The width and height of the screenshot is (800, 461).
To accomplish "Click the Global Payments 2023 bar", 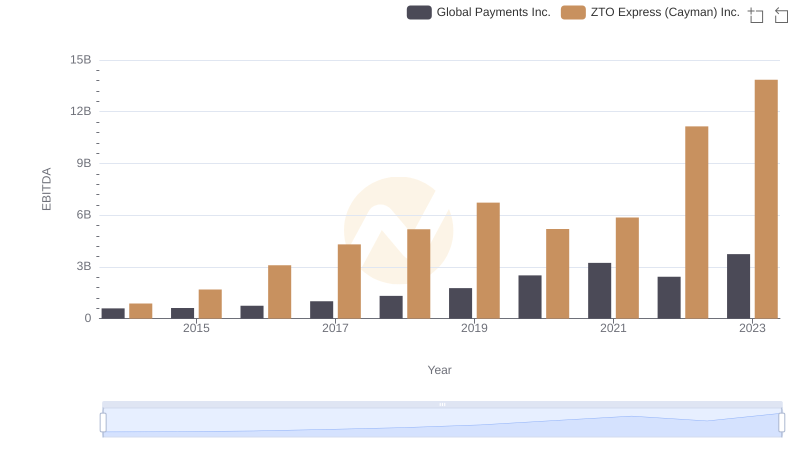I will tap(738, 286).
